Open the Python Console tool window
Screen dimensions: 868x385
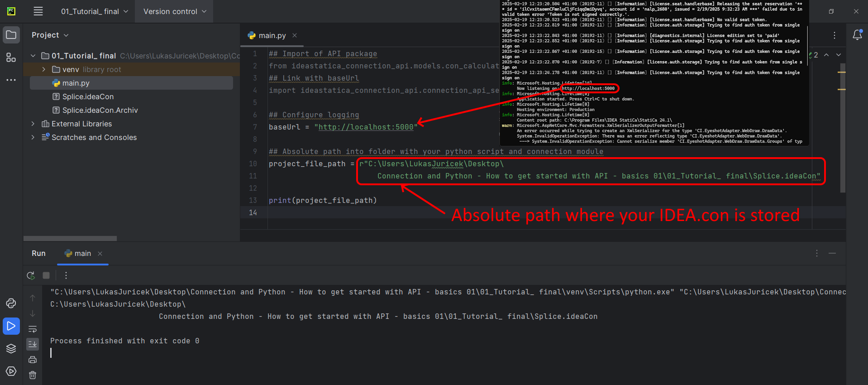click(x=11, y=303)
